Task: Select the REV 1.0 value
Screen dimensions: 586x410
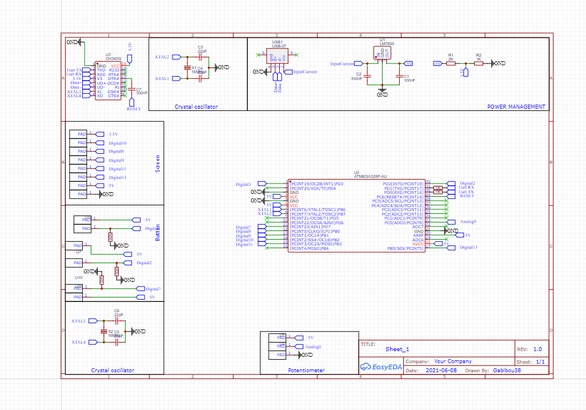Action: tap(537, 349)
